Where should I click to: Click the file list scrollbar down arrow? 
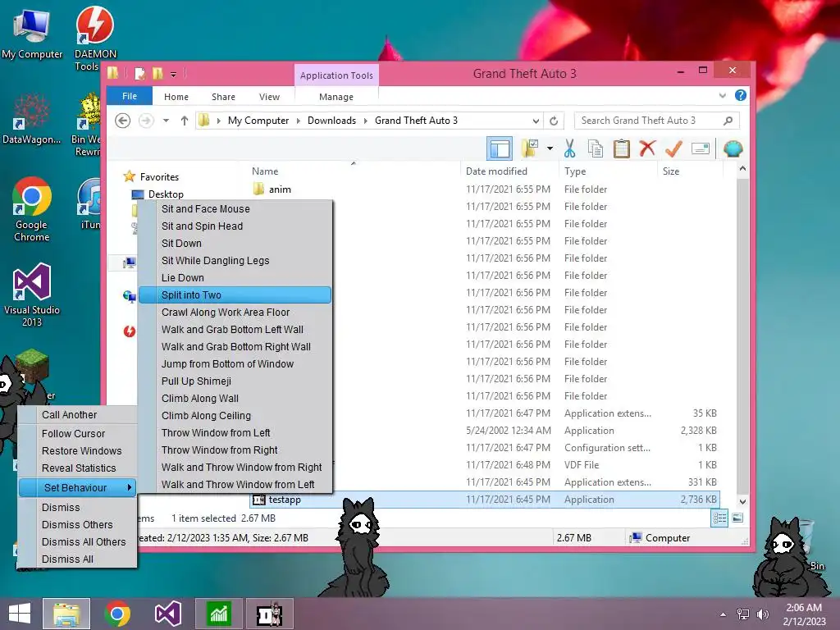[742, 501]
